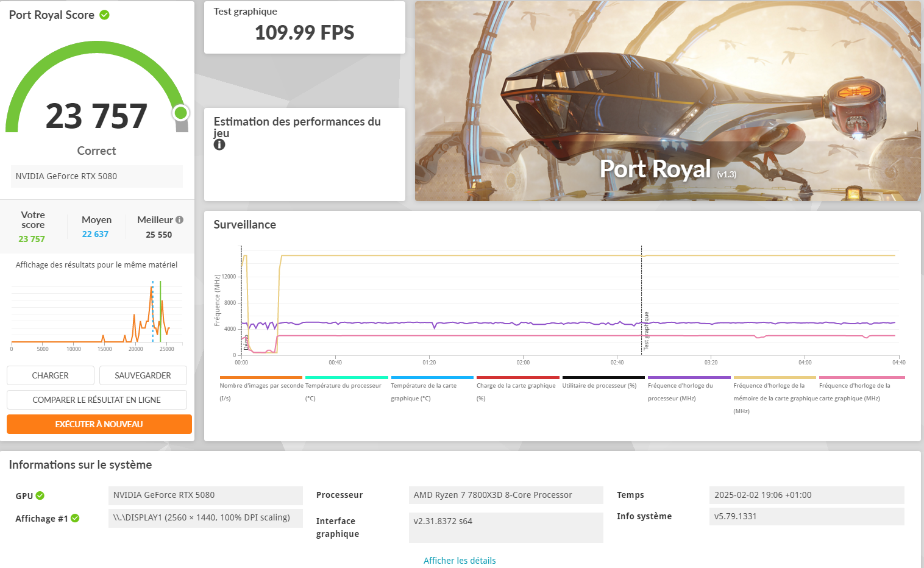Viewport: 924px width, 568px height.
Task: Click the Moyen score value 22 637
Action: click(96, 235)
